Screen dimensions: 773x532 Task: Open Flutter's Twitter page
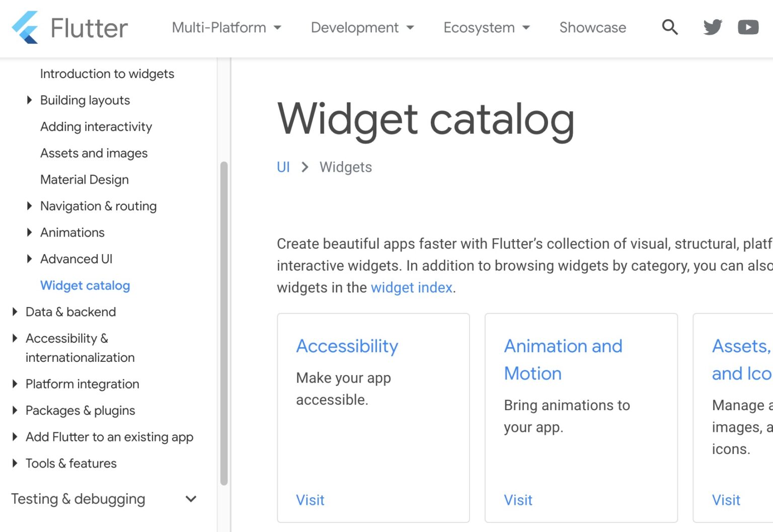(711, 27)
